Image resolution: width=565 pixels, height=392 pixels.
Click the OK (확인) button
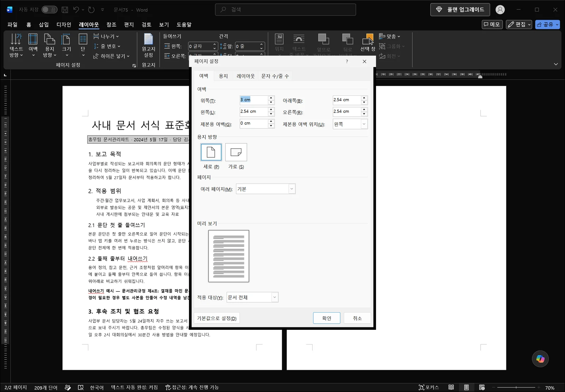327,318
